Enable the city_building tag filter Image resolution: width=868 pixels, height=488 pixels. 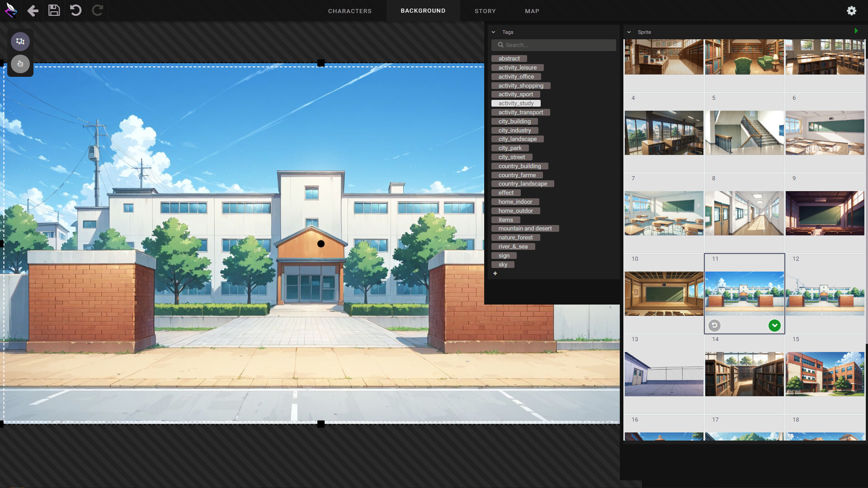514,121
